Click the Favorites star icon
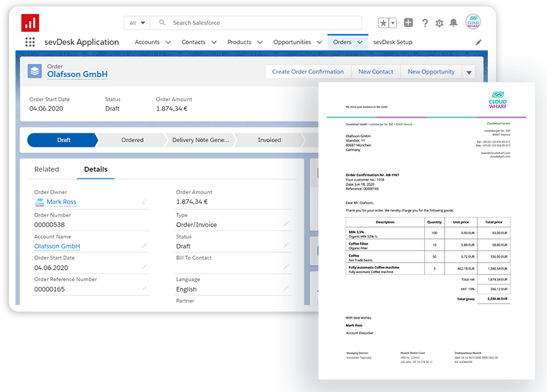This screenshot has width=547, height=392. tap(384, 23)
